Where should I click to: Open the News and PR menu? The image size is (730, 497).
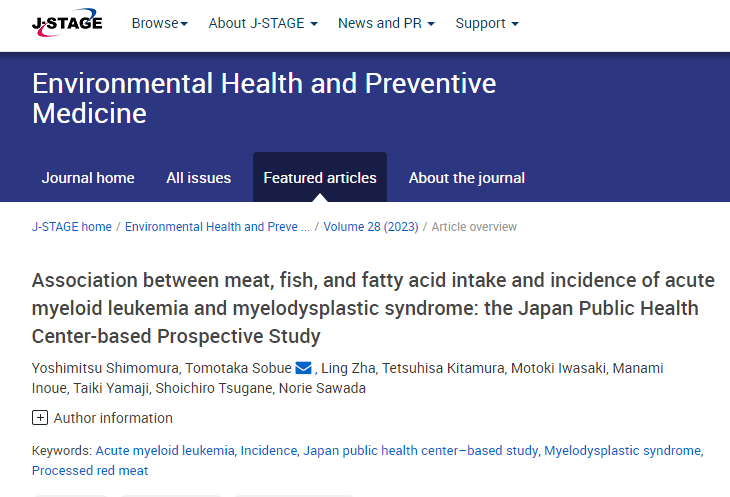click(386, 23)
